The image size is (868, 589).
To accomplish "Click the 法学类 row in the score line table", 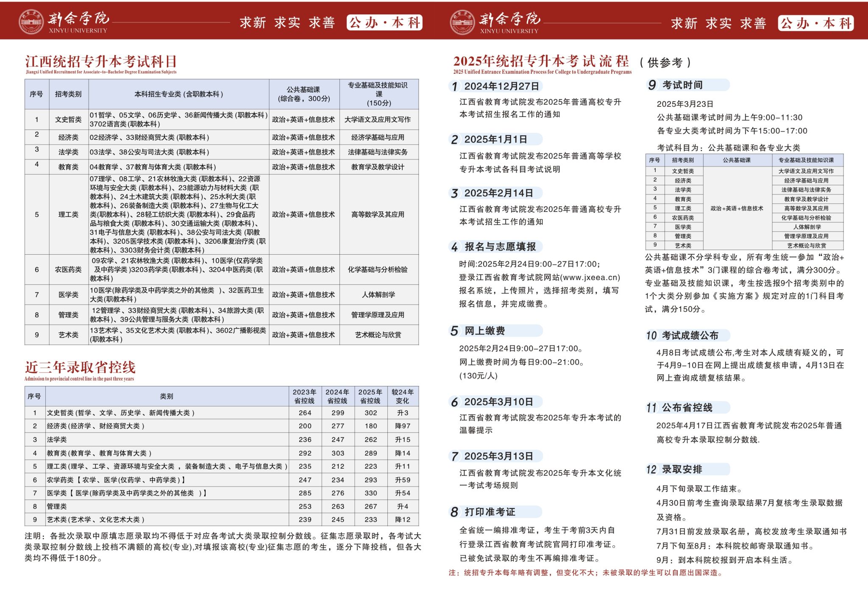I will tap(57, 439).
